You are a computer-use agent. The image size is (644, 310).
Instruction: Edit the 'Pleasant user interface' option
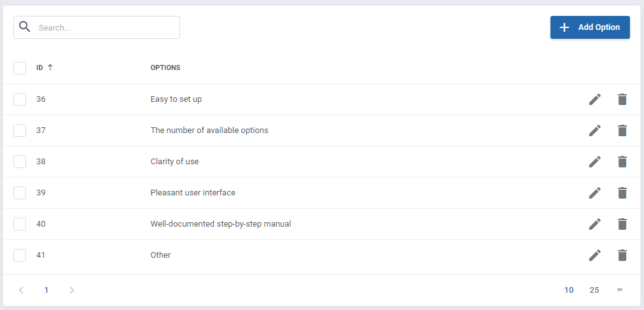pyautogui.click(x=595, y=193)
